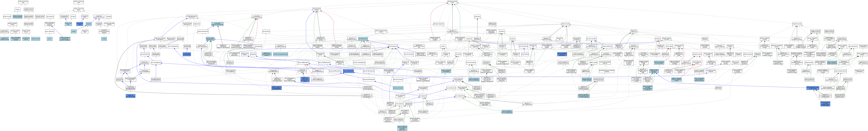Image resolution: width=868 pixels, height=131 pixels.
Task: Select the 'membrane hyperpolarization' node
Action: click(x=281, y=54)
